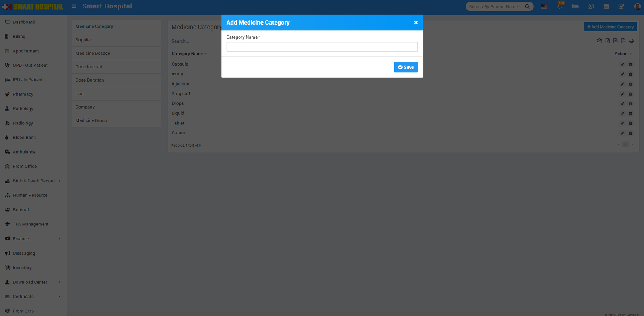Close the Add Medicine Category dialog
This screenshot has height=316, width=644.
click(416, 23)
